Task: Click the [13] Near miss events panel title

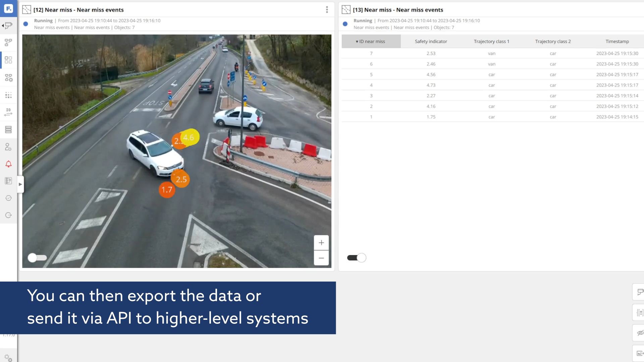Action: coord(398,10)
